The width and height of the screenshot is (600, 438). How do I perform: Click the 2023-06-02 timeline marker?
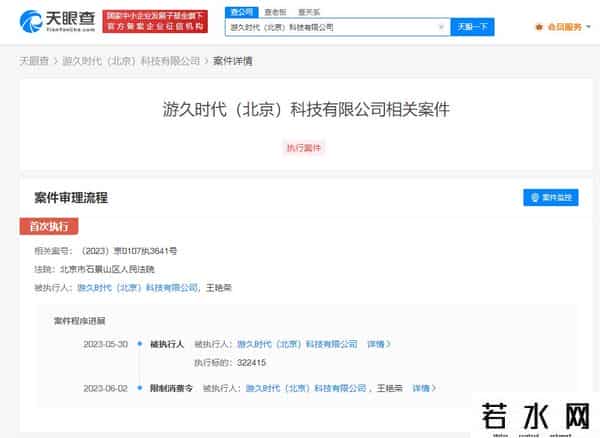point(140,388)
